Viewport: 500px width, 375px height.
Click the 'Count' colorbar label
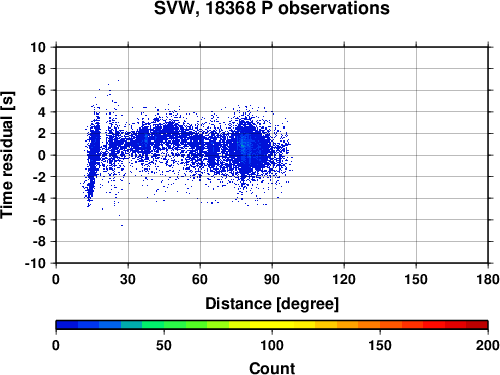(272, 368)
